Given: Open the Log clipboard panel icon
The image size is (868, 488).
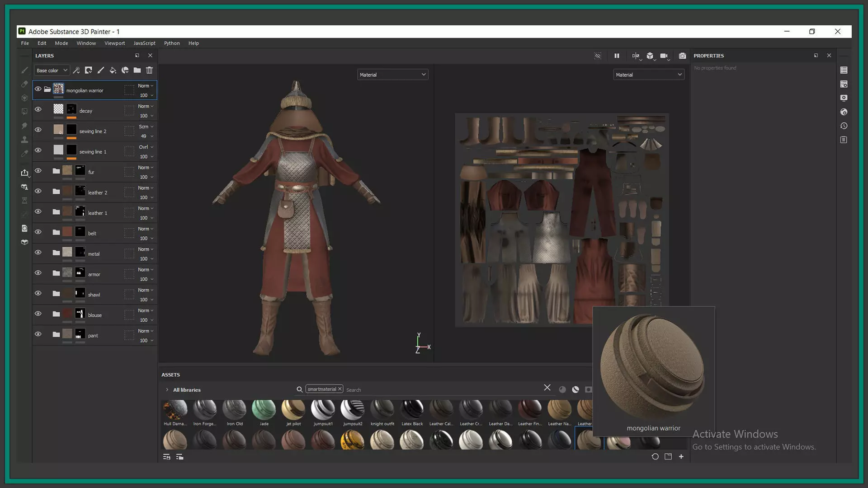Looking at the screenshot, I should (x=844, y=140).
